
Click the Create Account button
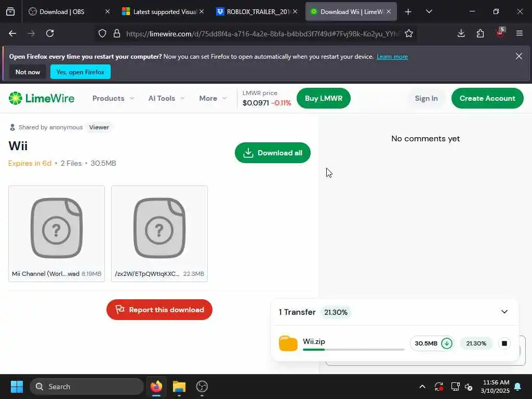point(487,98)
